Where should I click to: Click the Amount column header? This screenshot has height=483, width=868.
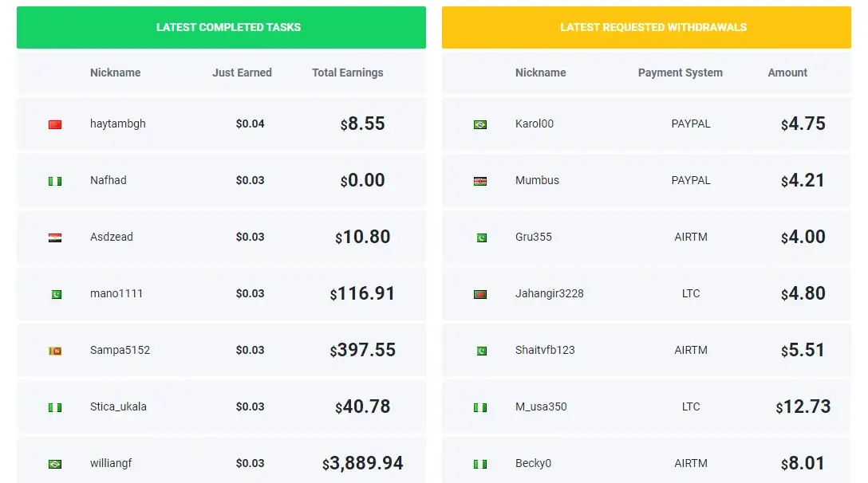click(x=787, y=73)
